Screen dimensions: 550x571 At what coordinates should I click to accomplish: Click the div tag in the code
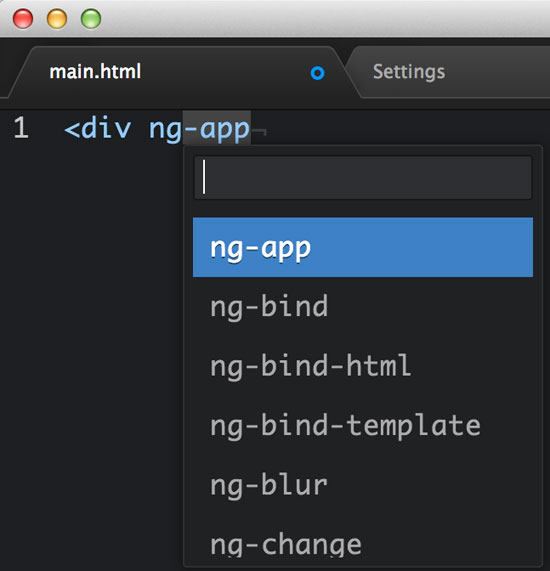tap(106, 127)
